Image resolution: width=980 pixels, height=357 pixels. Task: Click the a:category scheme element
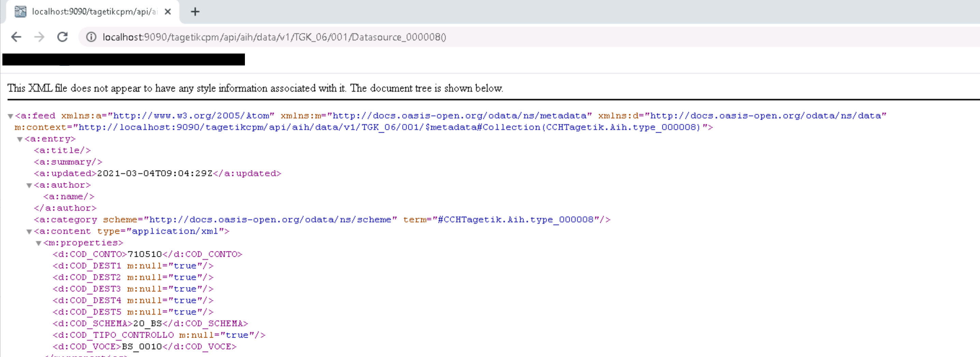[322, 220]
